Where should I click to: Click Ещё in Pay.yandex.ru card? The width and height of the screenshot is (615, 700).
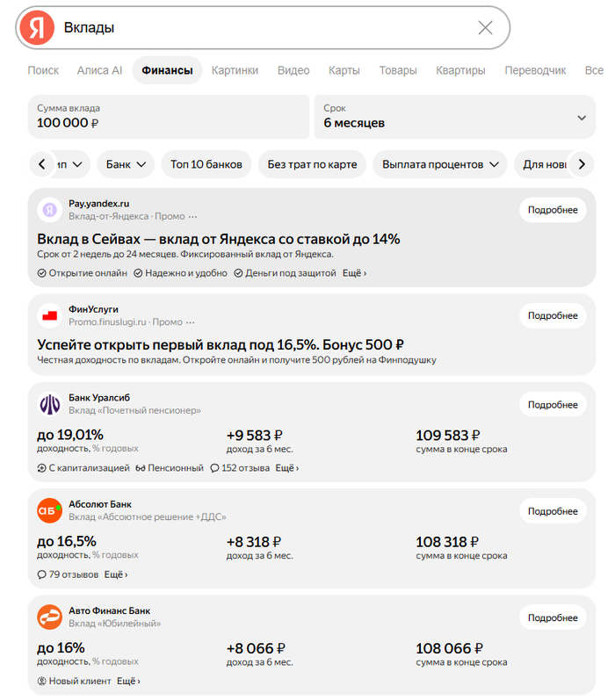point(354,273)
